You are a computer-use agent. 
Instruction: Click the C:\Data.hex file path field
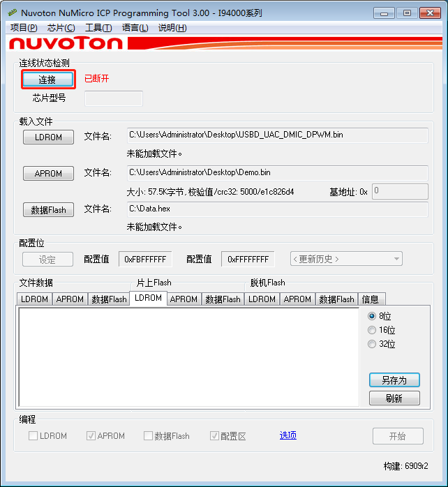[278, 209]
